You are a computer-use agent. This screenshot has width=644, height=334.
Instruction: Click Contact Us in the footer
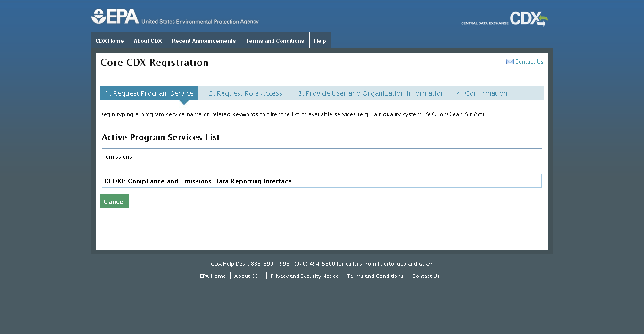425,276
